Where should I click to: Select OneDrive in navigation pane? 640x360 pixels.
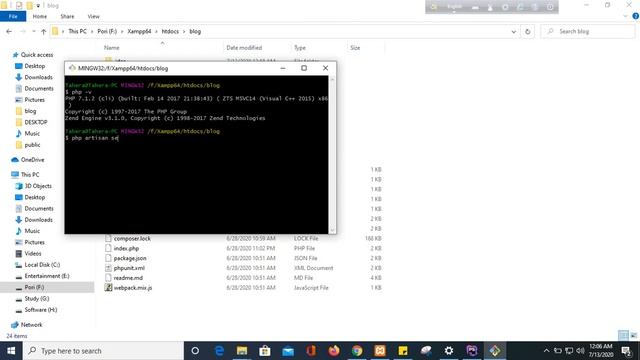coord(28,160)
